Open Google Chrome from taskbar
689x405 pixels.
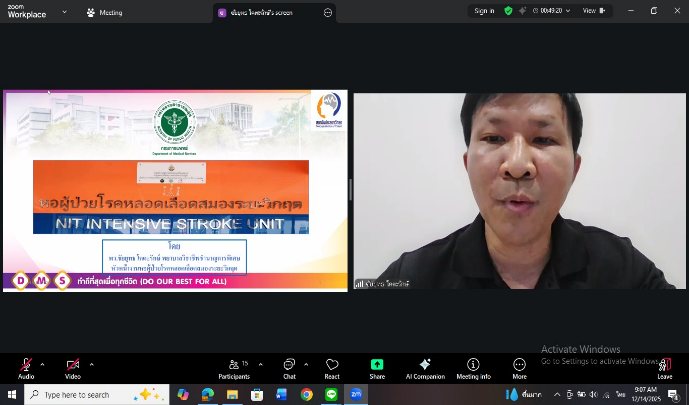[x=307, y=394]
